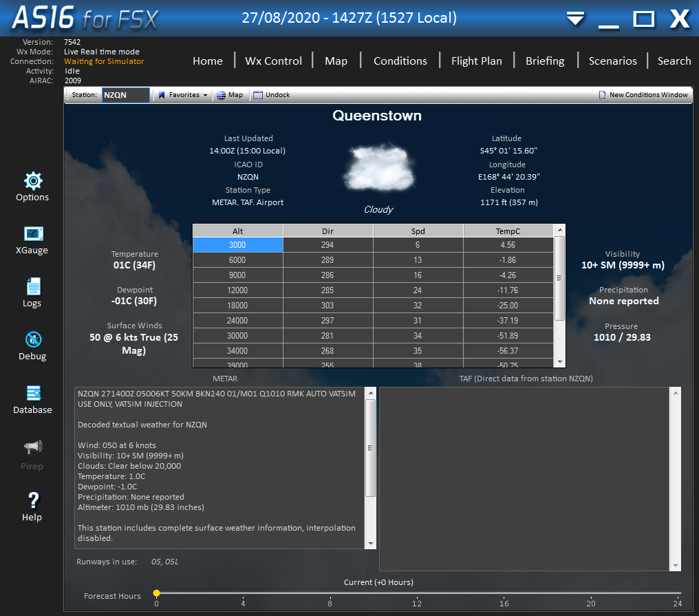Click the 4 hour mark on forecast slider

point(243,603)
